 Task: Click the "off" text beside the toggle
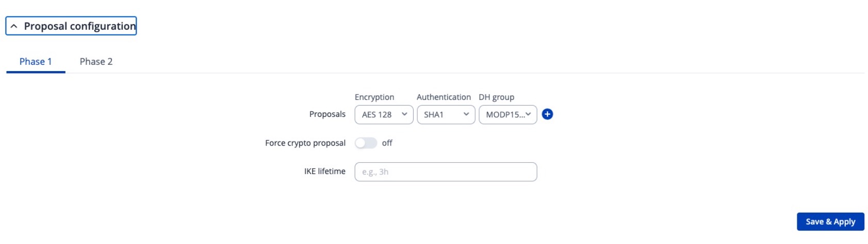387,143
